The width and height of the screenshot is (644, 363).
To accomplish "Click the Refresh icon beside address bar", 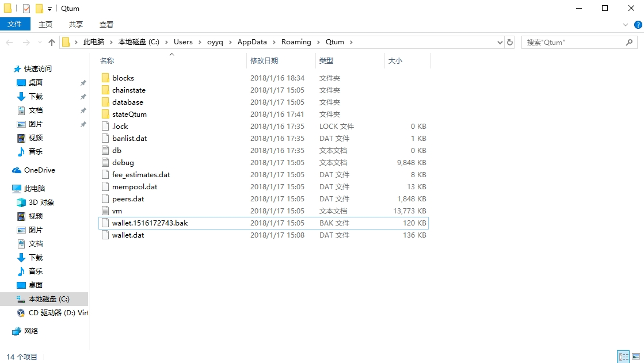I will tap(510, 42).
